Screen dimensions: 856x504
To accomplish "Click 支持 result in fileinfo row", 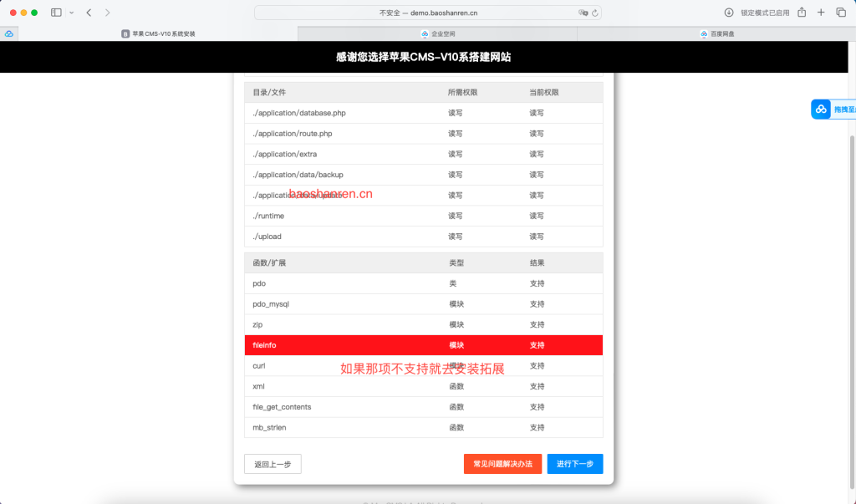I will [538, 345].
